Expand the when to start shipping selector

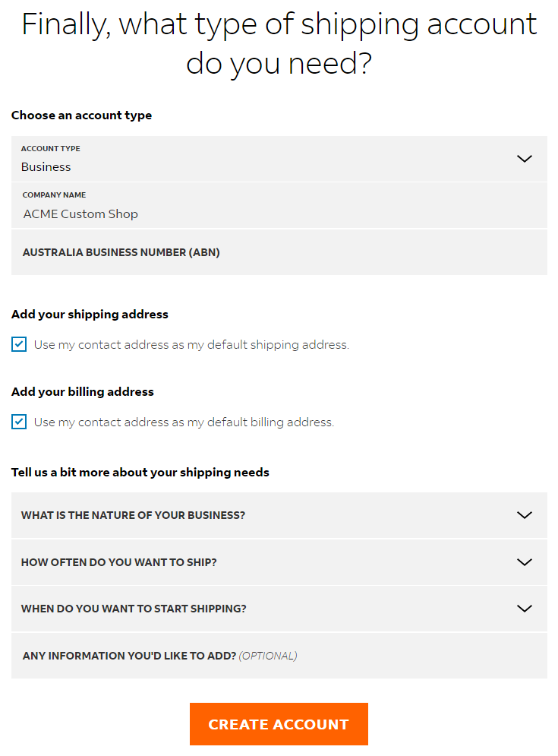click(279, 609)
